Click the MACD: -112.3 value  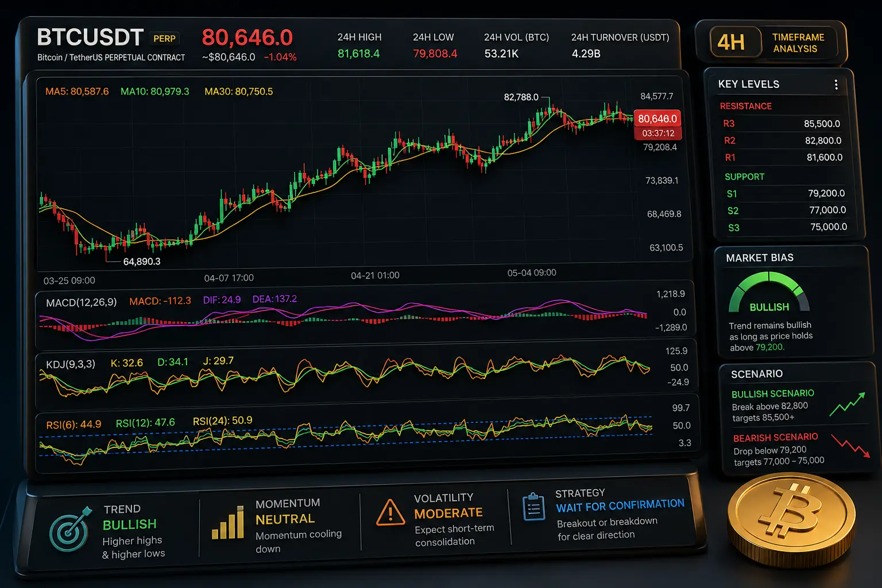point(160,301)
